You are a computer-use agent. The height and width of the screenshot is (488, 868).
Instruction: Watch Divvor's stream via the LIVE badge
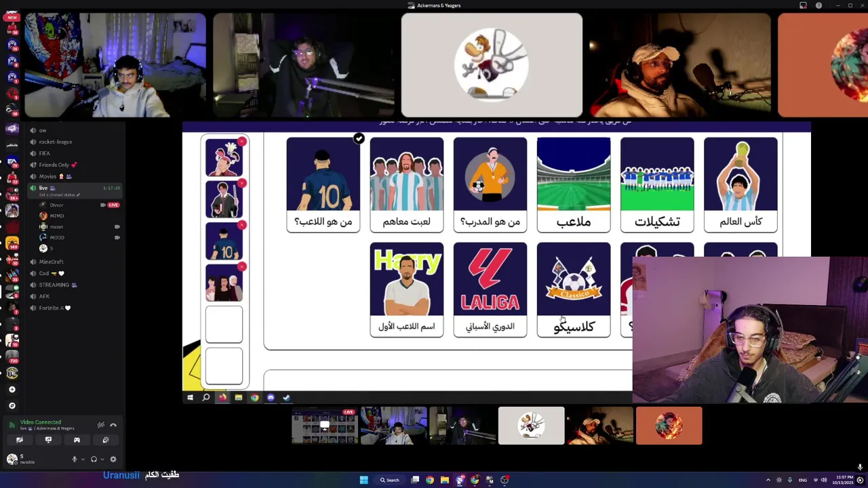pos(113,205)
